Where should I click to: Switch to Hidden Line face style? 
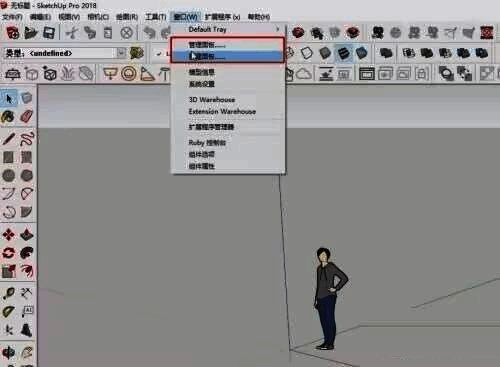pos(307,53)
